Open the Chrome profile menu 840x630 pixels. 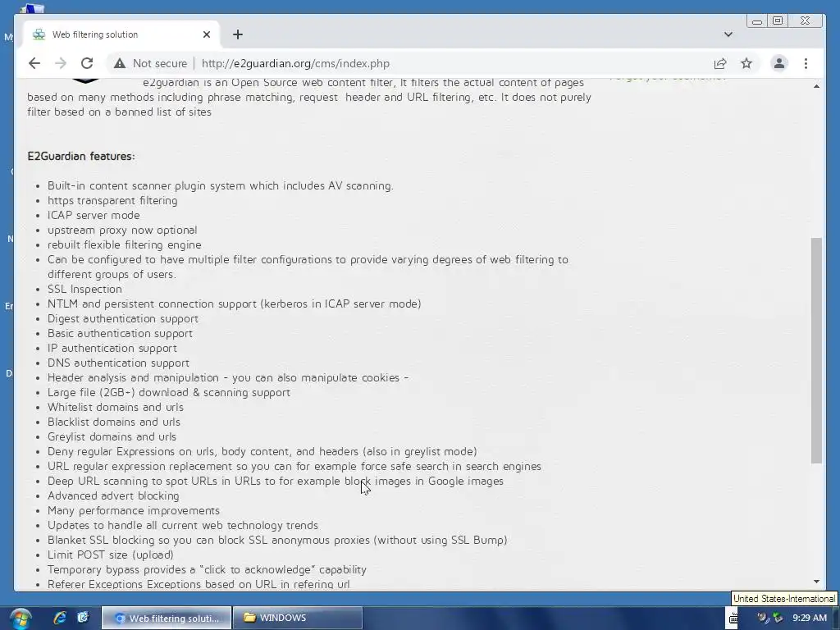point(779,63)
